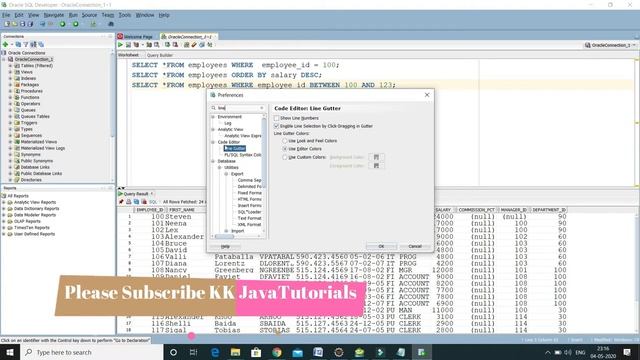Open the OracleConnection_1 dropdown at top right

tap(611, 45)
